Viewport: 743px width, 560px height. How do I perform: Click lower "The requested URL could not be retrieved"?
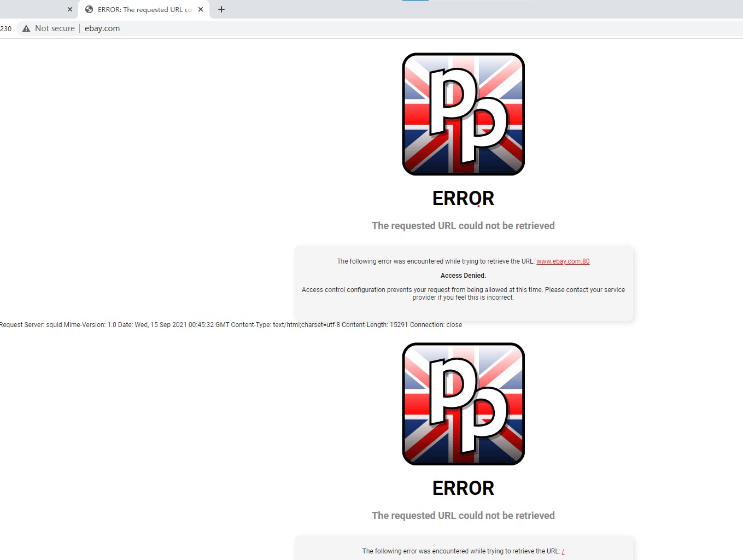[463, 516]
